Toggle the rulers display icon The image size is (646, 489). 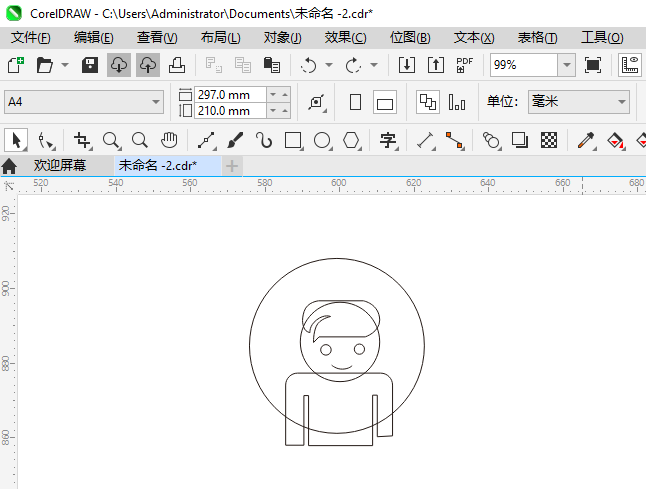pos(630,65)
